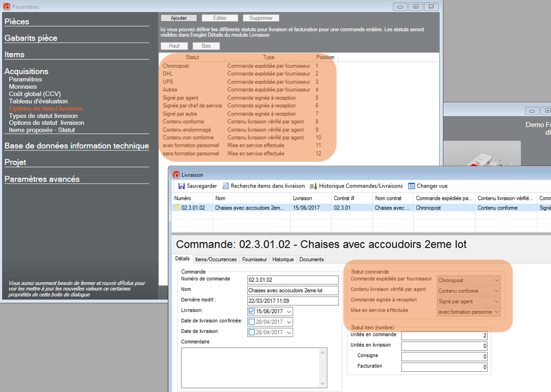
Task: Open the Items/Occurrences tab
Action: (x=215, y=260)
